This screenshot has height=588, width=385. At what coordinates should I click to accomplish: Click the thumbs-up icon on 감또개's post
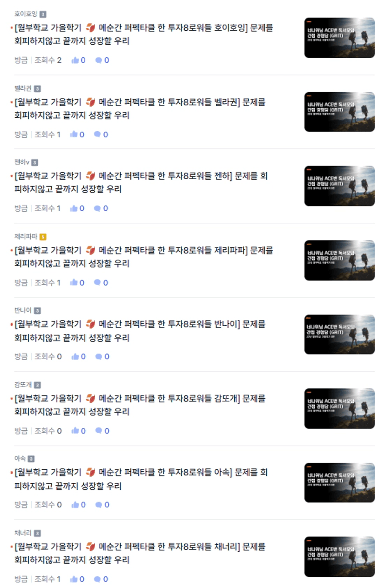75,431
